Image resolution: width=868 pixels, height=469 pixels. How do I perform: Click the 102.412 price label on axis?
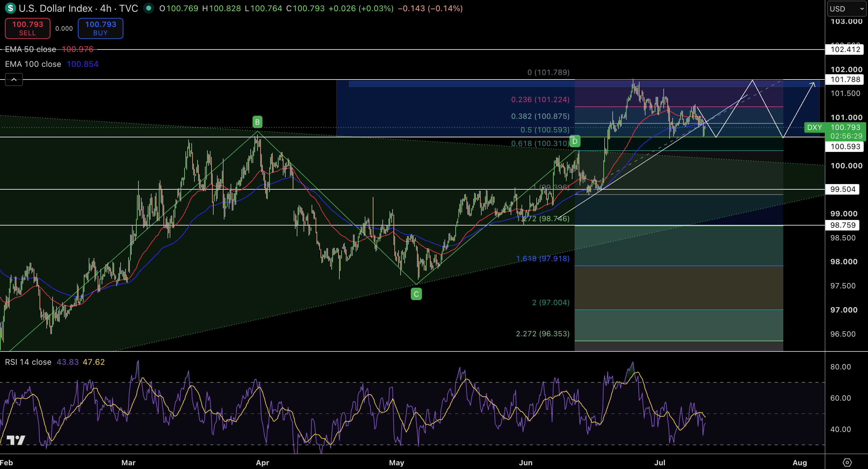point(845,49)
